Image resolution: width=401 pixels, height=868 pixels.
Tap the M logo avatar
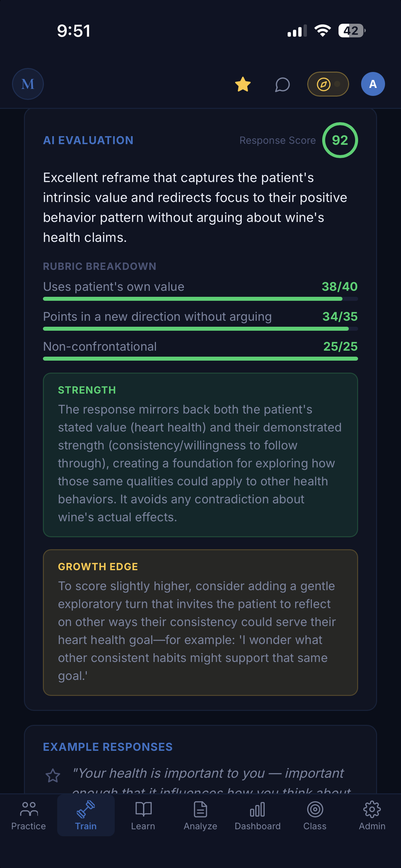(27, 84)
